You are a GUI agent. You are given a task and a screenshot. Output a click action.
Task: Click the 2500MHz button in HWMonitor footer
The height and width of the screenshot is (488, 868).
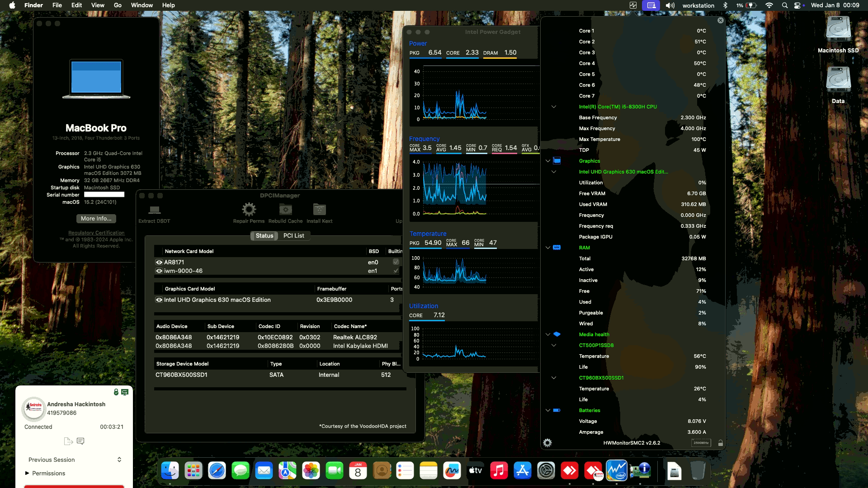(701, 443)
